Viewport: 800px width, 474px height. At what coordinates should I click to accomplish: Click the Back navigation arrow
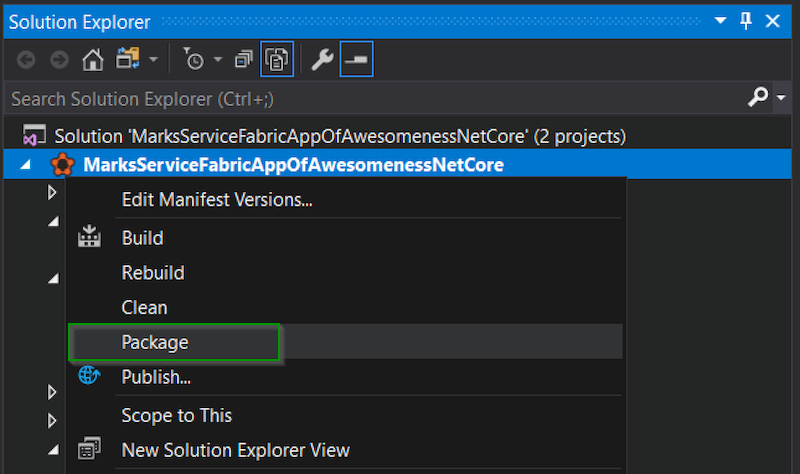27,61
